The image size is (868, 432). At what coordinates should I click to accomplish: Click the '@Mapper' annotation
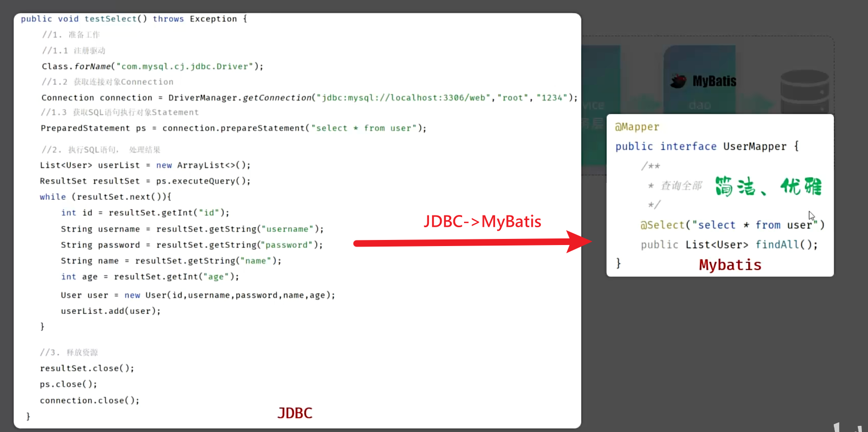pyautogui.click(x=637, y=127)
